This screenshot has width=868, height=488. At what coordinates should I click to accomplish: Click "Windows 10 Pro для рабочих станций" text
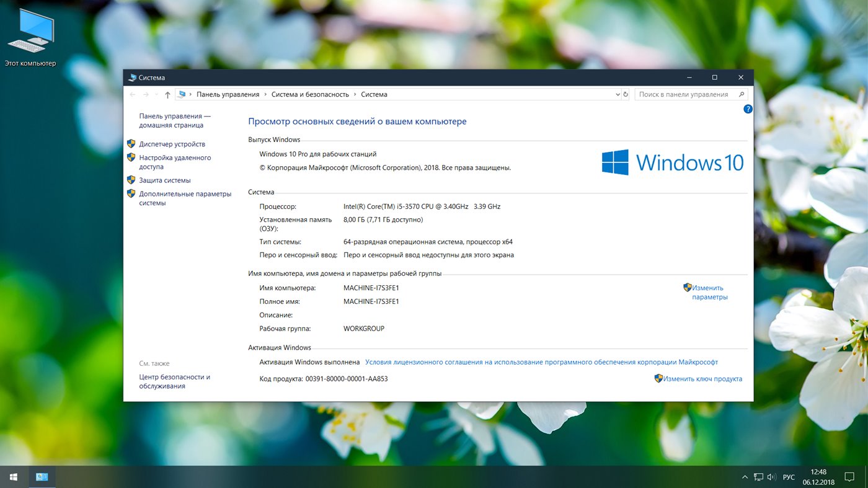(317, 154)
